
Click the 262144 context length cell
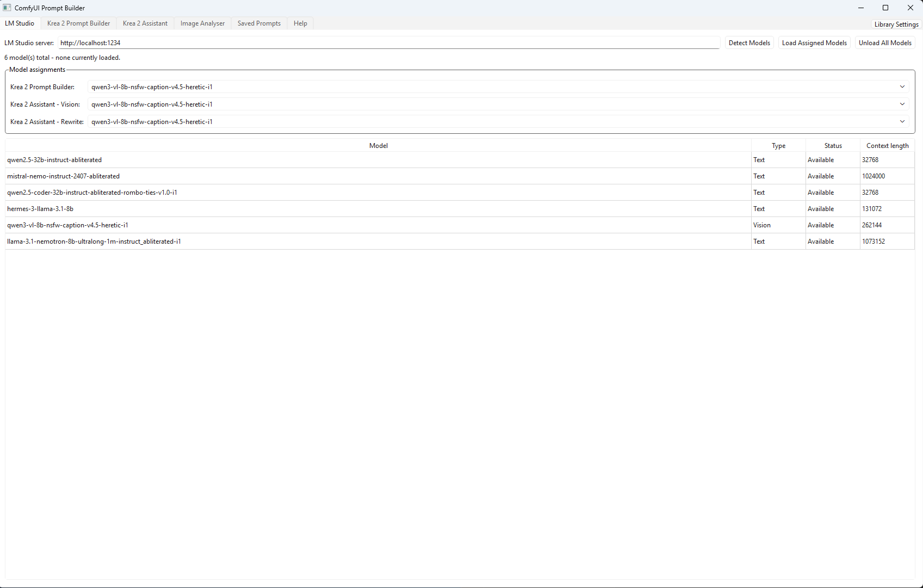887,225
